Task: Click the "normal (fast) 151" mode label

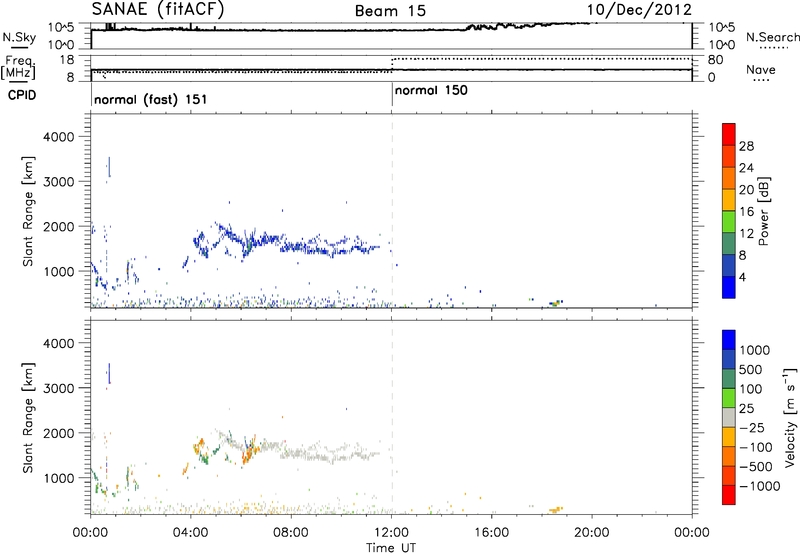Action: click(x=151, y=99)
